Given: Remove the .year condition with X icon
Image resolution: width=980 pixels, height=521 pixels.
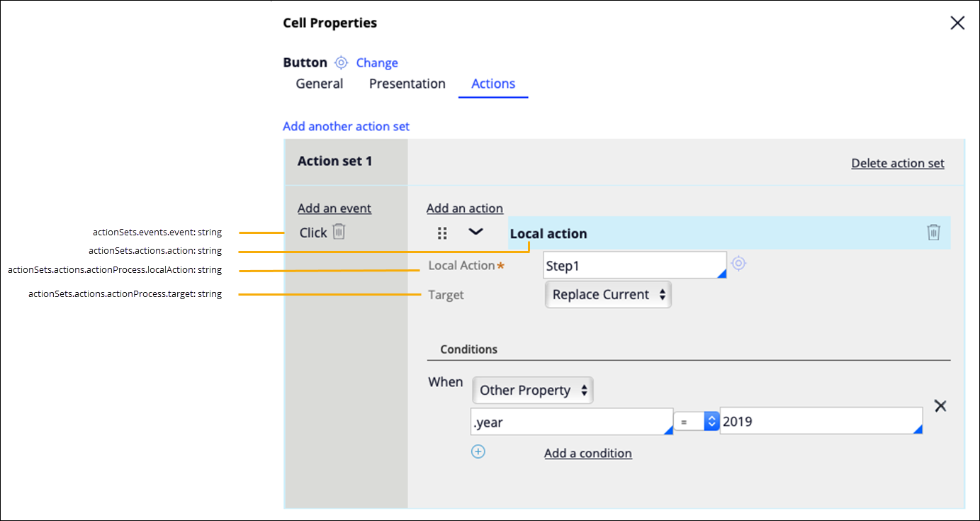Looking at the screenshot, I should coord(940,406).
